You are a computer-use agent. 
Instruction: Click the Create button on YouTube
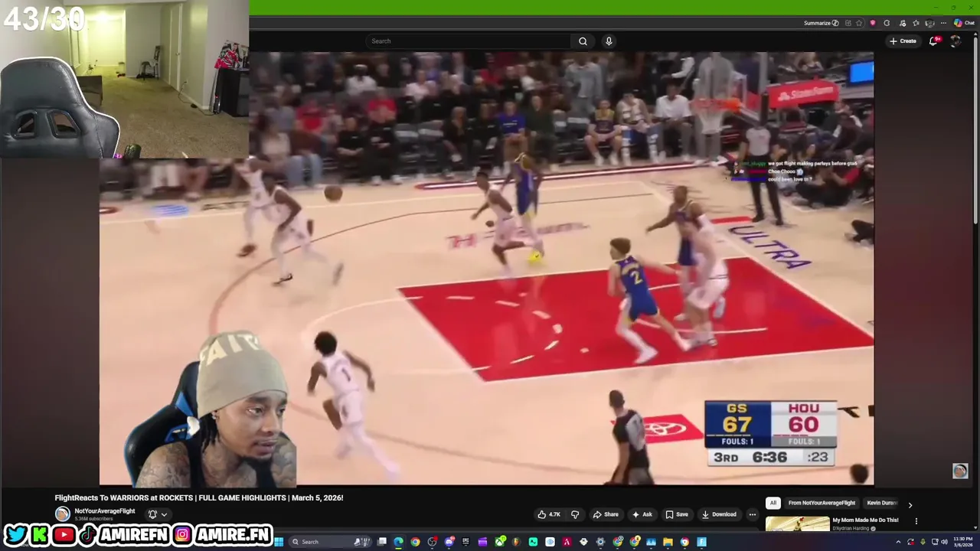903,41
